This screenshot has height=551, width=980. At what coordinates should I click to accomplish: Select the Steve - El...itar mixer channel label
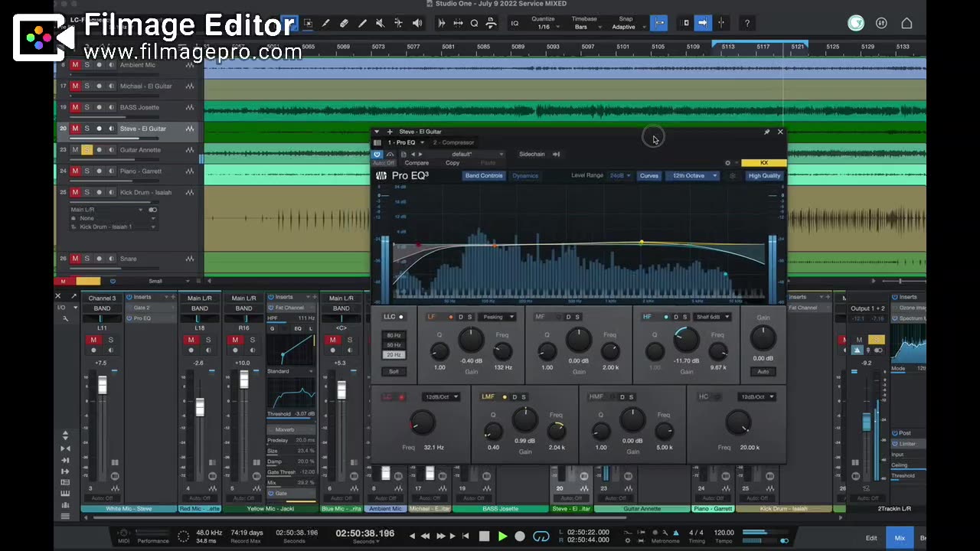coord(570,509)
